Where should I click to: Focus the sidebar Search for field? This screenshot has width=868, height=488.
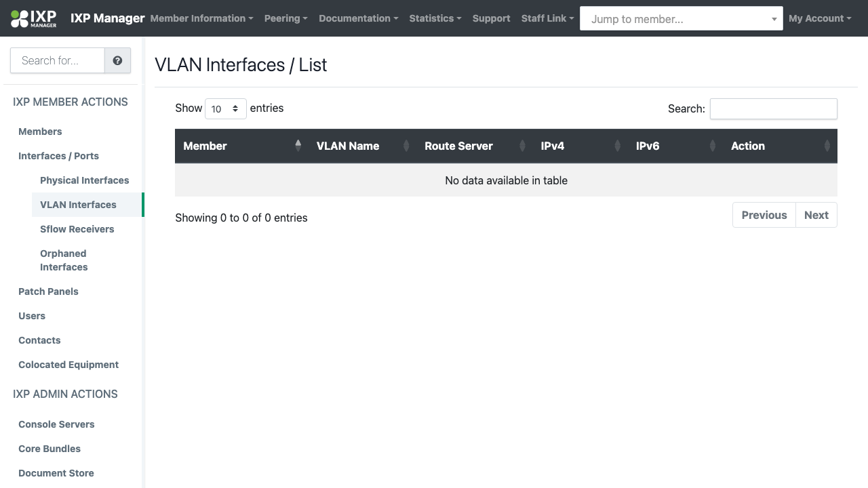click(58, 60)
